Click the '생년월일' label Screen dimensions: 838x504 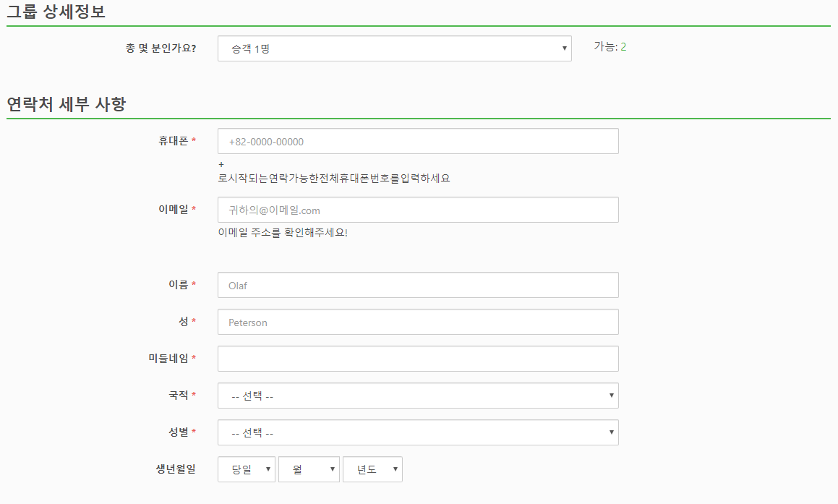coord(176,469)
